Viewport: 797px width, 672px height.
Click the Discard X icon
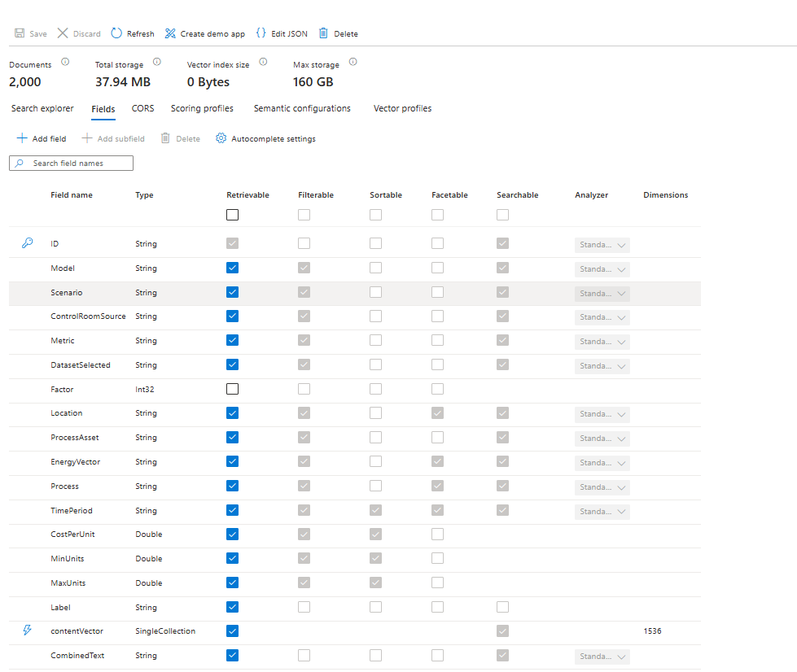point(63,33)
